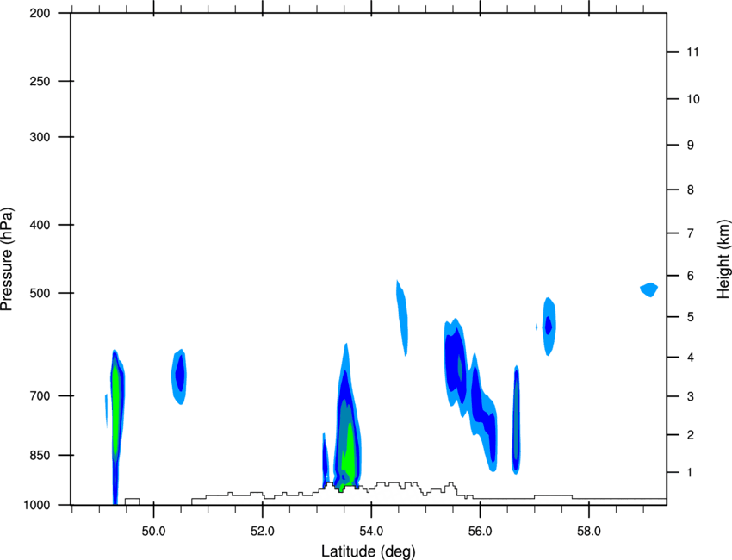Click the thin dark-blue plume near 53.1 latitude

[325, 460]
